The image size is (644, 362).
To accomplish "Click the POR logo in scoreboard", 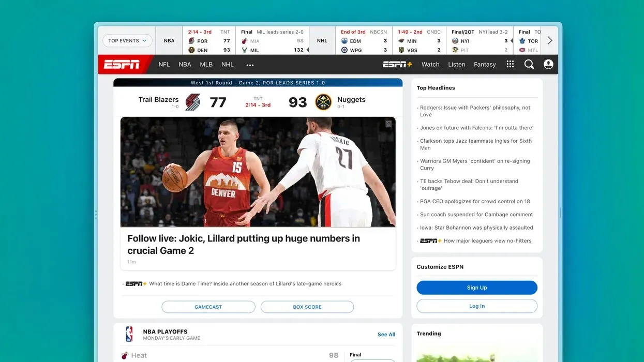I will coord(191,41).
